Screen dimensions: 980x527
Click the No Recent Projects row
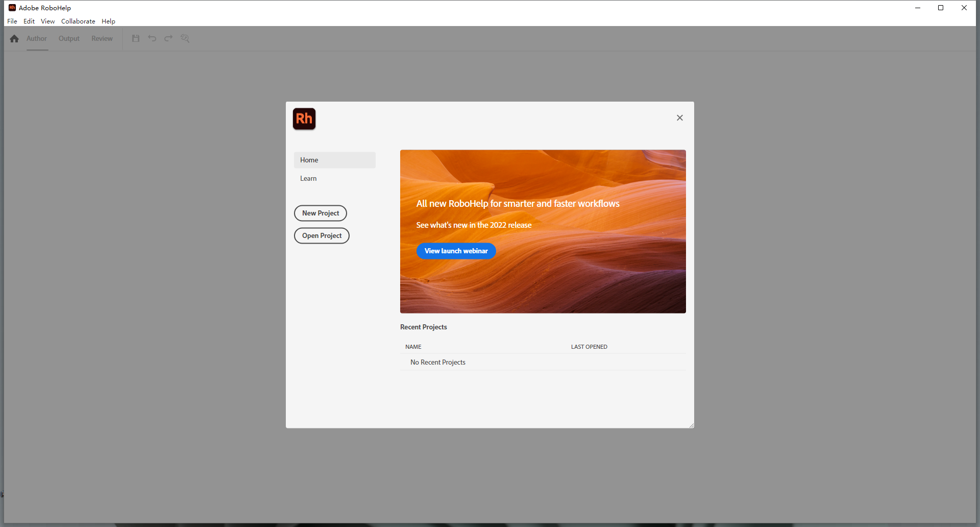coord(543,362)
